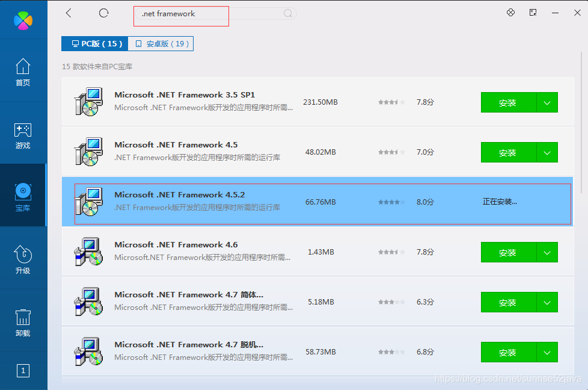Image resolution: width=588 pixels, height=390 pixels.
Task: Expand install options for .NET Framework 3.5 SP1
Action: coord(547,102)
